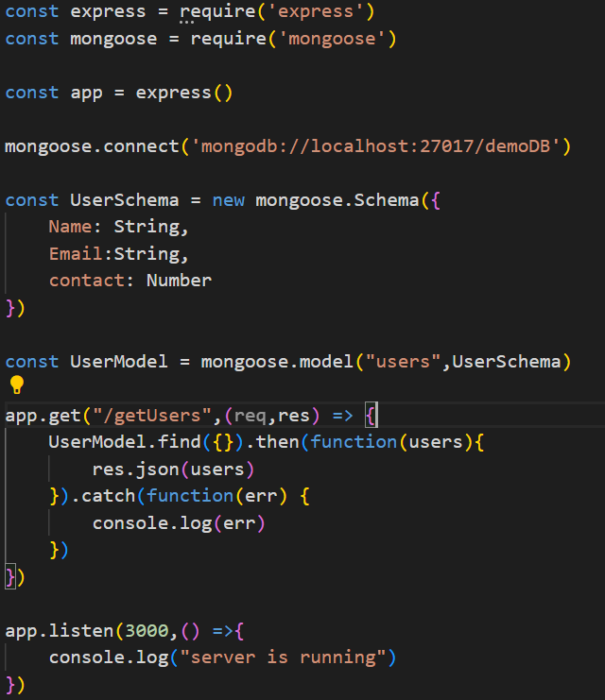Viewport: 605px width, 700px height.
Task: Click the Number type in the schema
Action: pos(179,281)
